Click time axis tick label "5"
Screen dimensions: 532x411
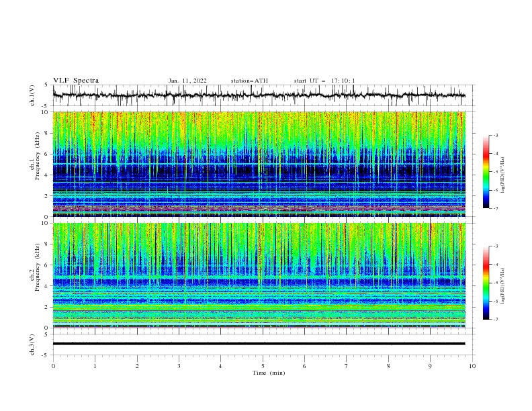click(x=263, y=366)
